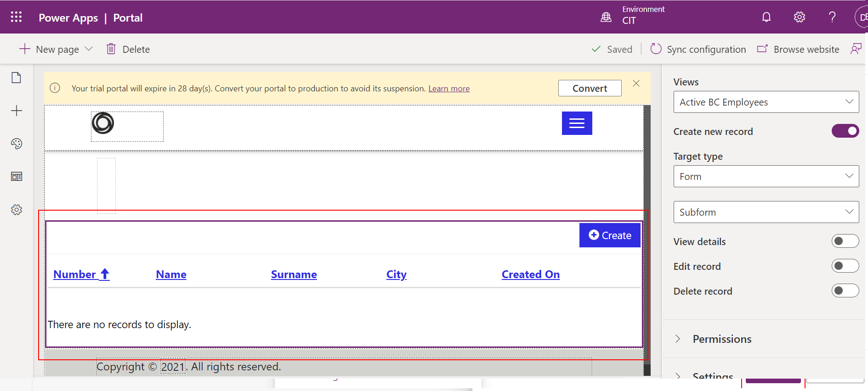Click the Browse website external link icon
This screenshot has height=391, width=868.
(x=762, y=49)
